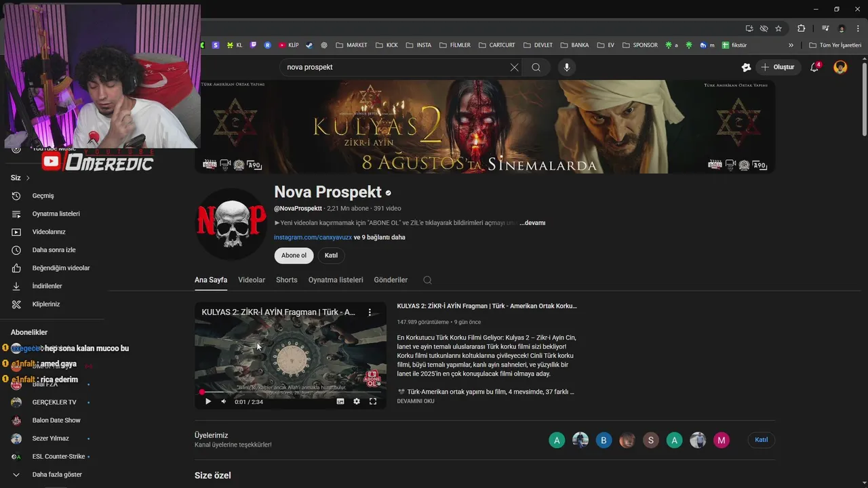Open Twitch bookmark icon
Image resolution: width=868 pixels, height=488 pixels.
[x=254, y=45]
